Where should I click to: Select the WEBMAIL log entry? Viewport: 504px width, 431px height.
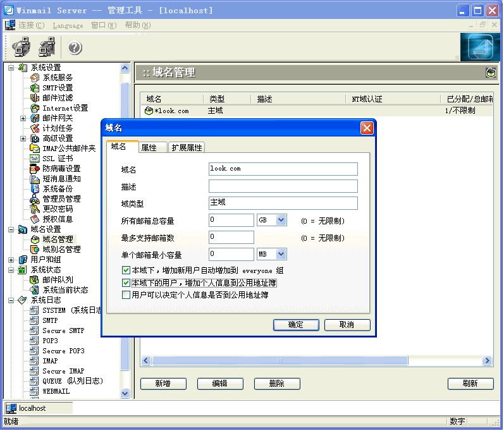pos(56,391)
